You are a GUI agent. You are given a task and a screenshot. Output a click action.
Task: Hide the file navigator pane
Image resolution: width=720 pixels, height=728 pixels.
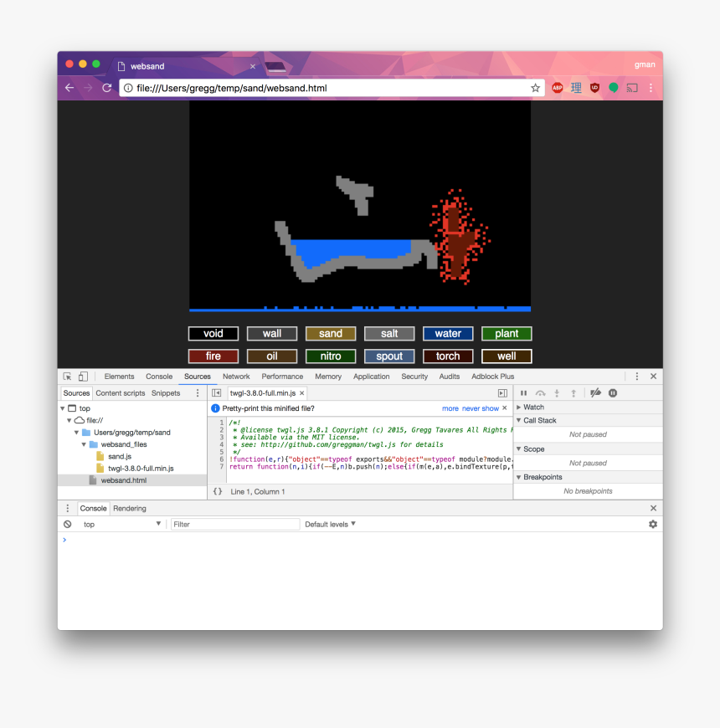coord(217,393)
